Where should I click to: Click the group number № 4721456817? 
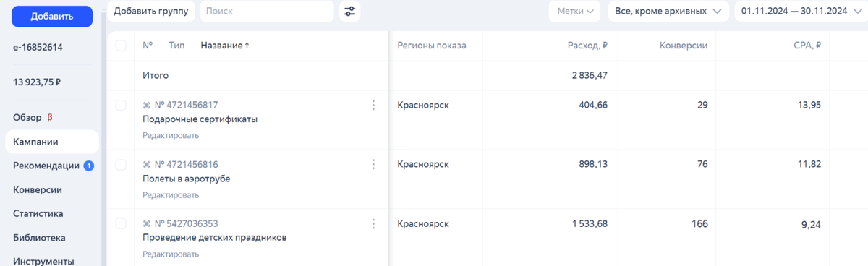click(x=187, y=105)
